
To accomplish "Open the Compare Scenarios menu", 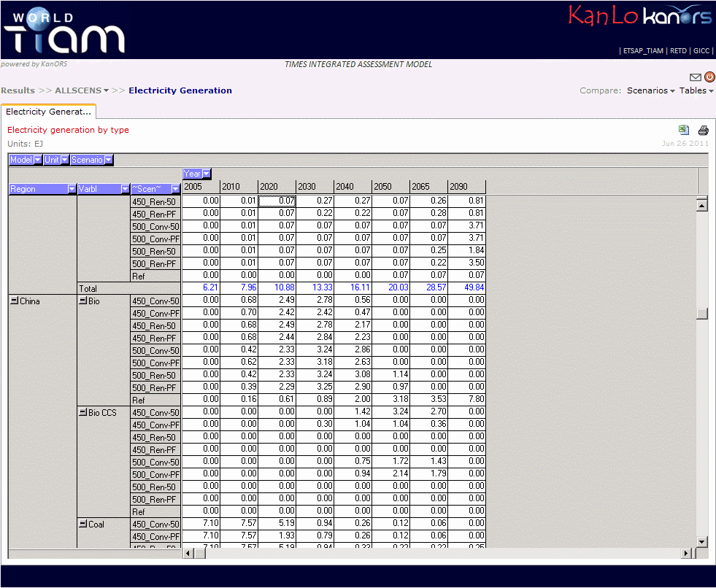I will (651, 90).
